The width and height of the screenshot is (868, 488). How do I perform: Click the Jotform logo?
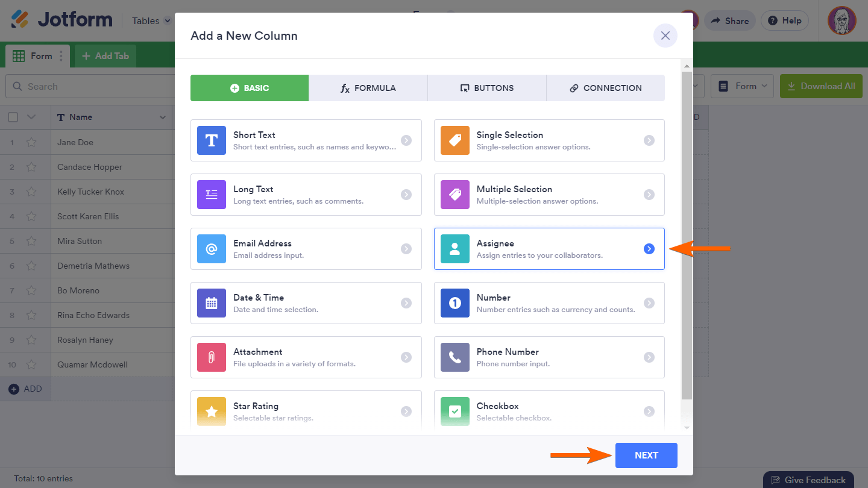click(x=61, y=20)
